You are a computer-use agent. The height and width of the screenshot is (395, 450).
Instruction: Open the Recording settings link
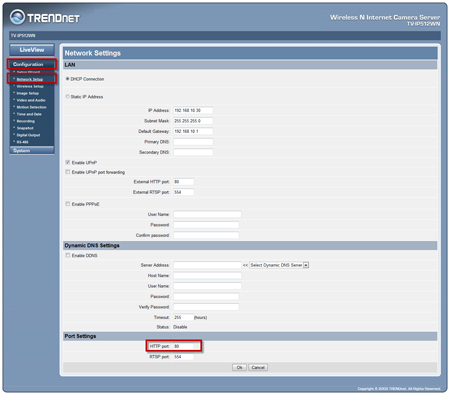(26, 121)
